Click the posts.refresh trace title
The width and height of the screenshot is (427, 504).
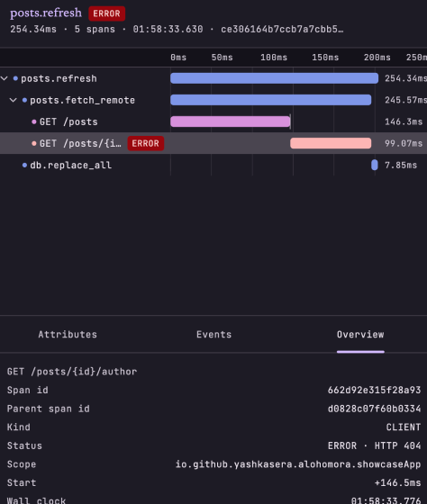(46, 13)
